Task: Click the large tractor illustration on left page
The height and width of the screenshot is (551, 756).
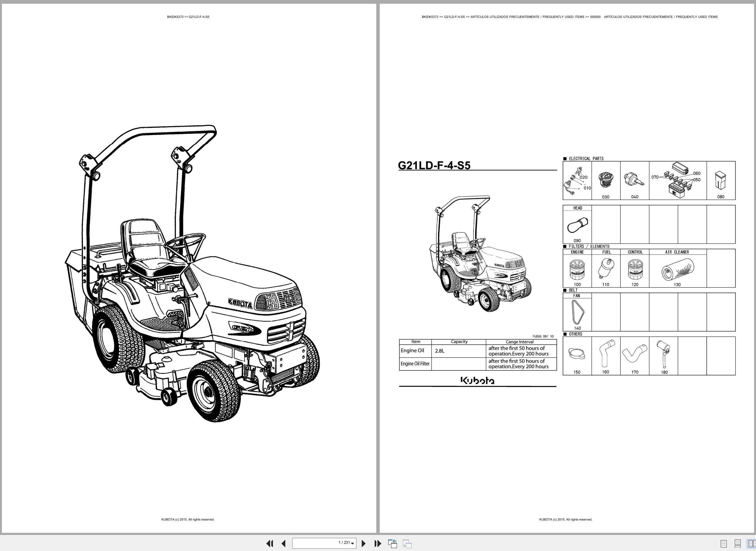Action: coord(192,274)
